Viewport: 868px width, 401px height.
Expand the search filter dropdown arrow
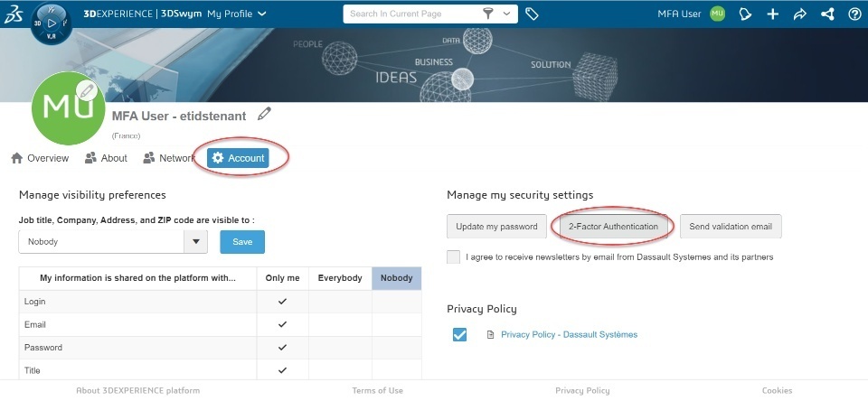506,14
